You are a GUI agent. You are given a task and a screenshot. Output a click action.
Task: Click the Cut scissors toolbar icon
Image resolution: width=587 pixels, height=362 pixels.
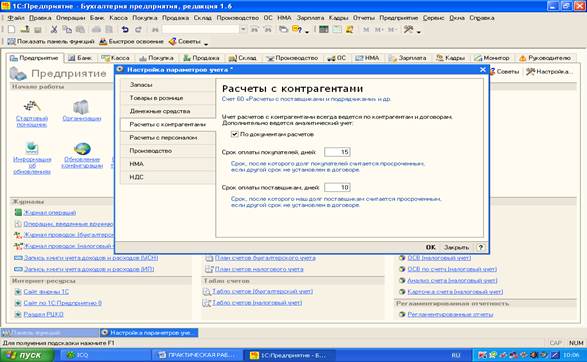[x=54, y=29]
